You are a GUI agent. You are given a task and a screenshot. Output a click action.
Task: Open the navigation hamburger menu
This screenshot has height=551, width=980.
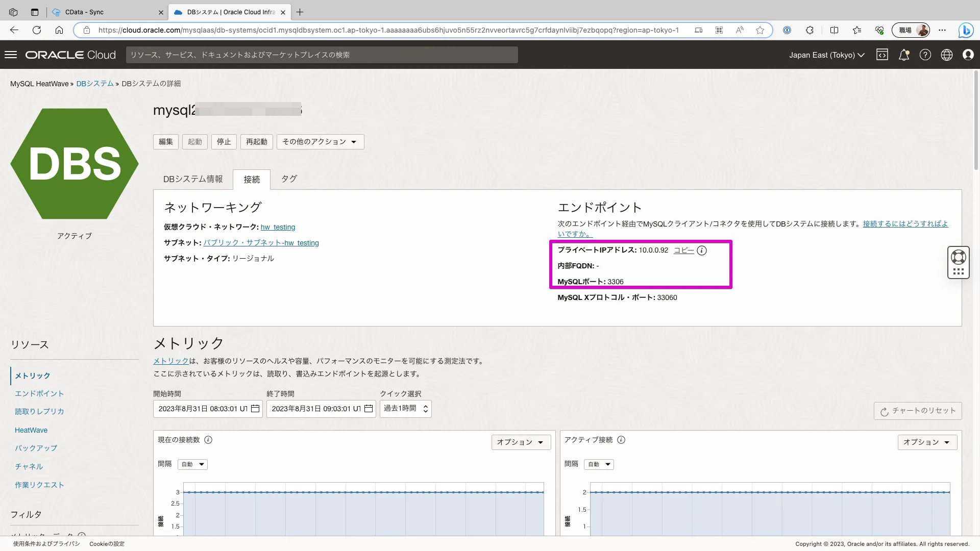coord(10,55)
